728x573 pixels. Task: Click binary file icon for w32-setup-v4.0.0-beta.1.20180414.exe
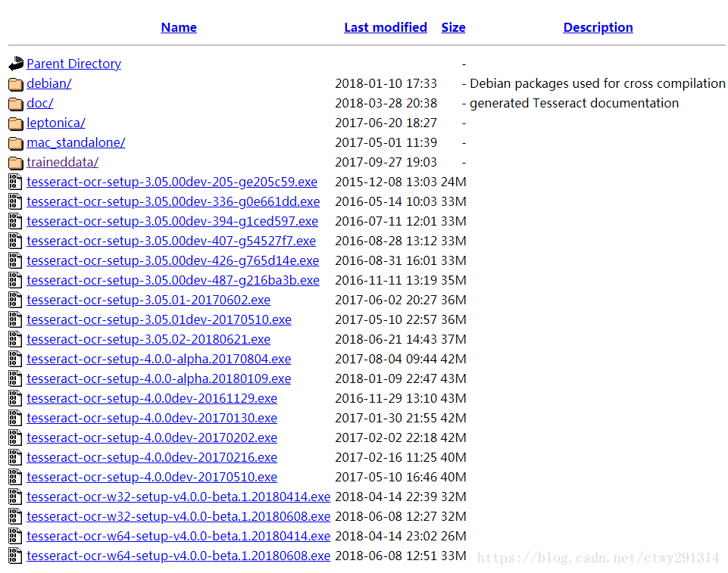(15, 497)
